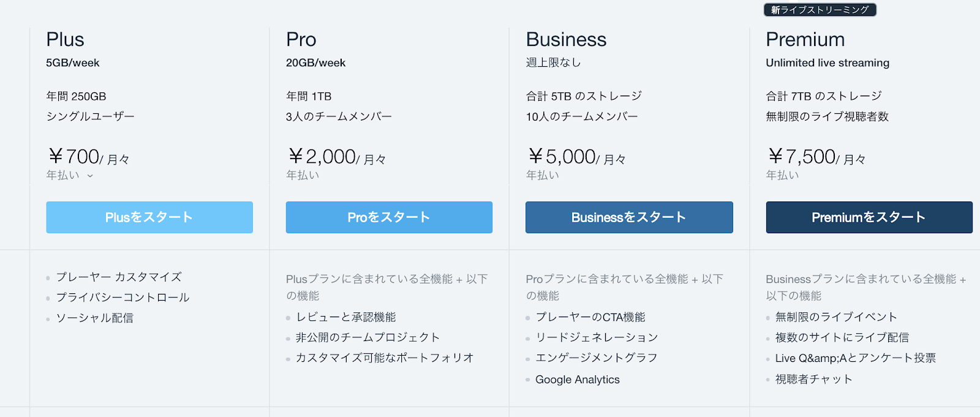This screenshot has height=417, width=980.
Task: Click the Google Analytics feature item
Action: pos(577,380)
